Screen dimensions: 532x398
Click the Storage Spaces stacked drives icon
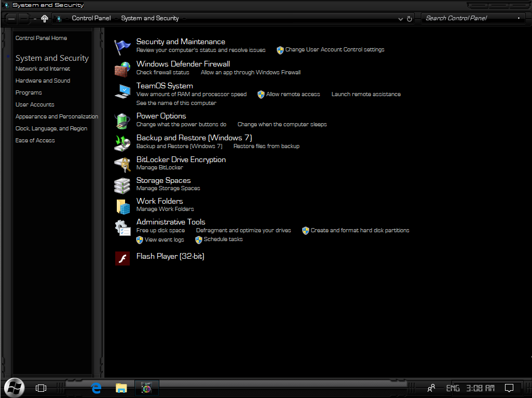[x=122, y=185]
